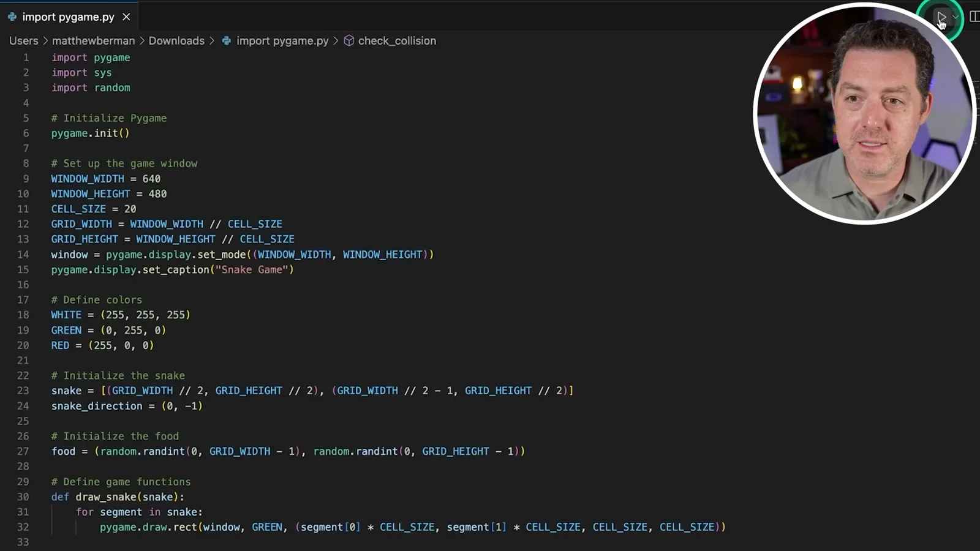Click 'pygame.init()' on line 6

point(90,133)
